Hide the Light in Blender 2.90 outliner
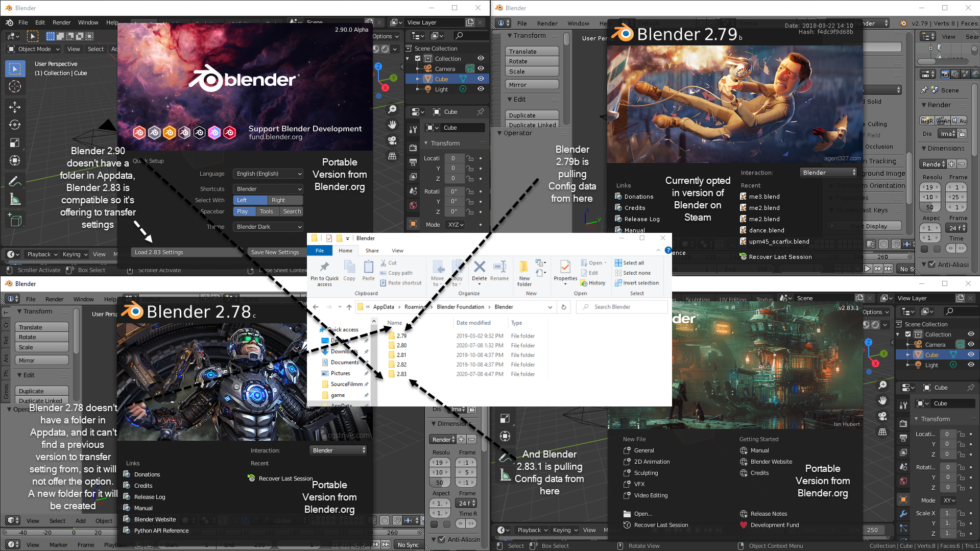The image size is (980, 551). tap(481, 89)
